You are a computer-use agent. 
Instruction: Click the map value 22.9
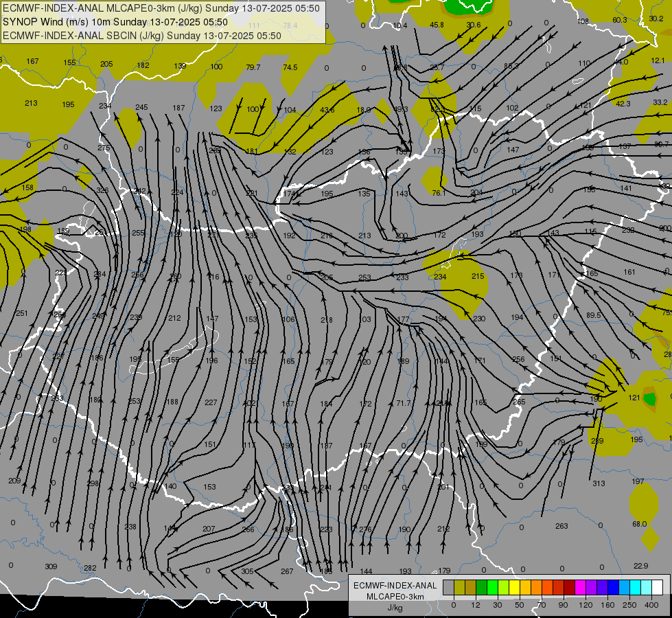(640, 566)
